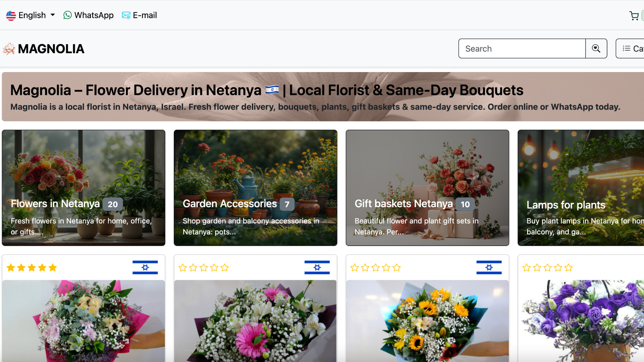Click the E-mail envelope icon
644x362 pixels.
coord(126,15)
